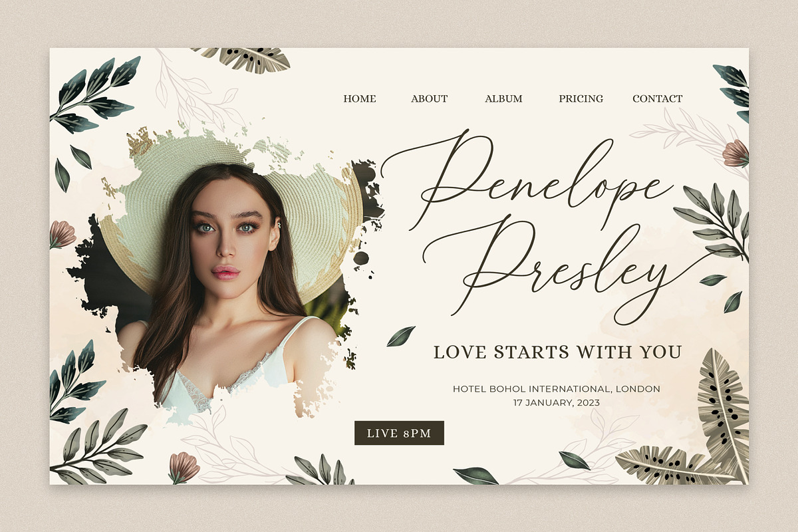The image size is (798, 532).
Task: Click the straw sun hat in photo
Action: (x=233, y=193)
